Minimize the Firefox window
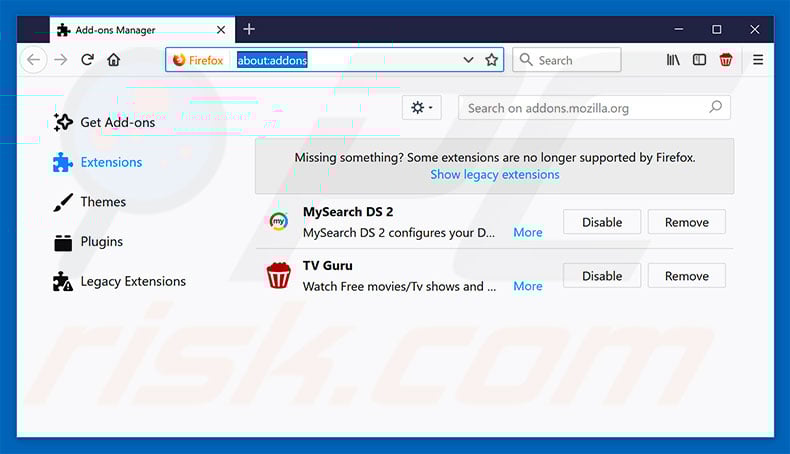The image size is (790, 454). tap(679, 29)
